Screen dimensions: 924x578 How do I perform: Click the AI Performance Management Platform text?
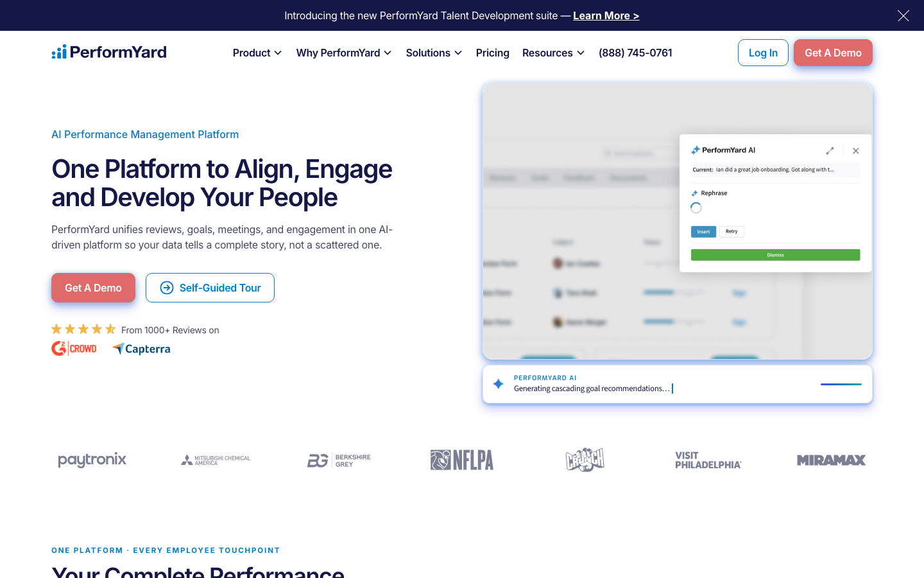[x=145, y=134]
